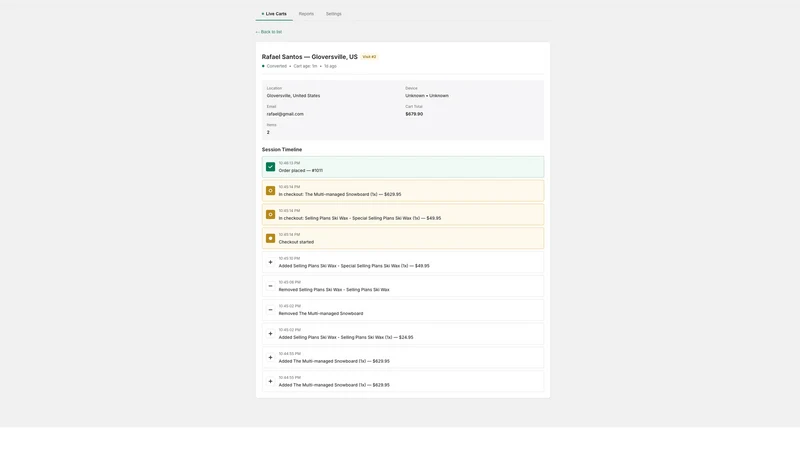
Task: Select Removed The Multi-managed Snowboard event text
Action: (321, 314)
